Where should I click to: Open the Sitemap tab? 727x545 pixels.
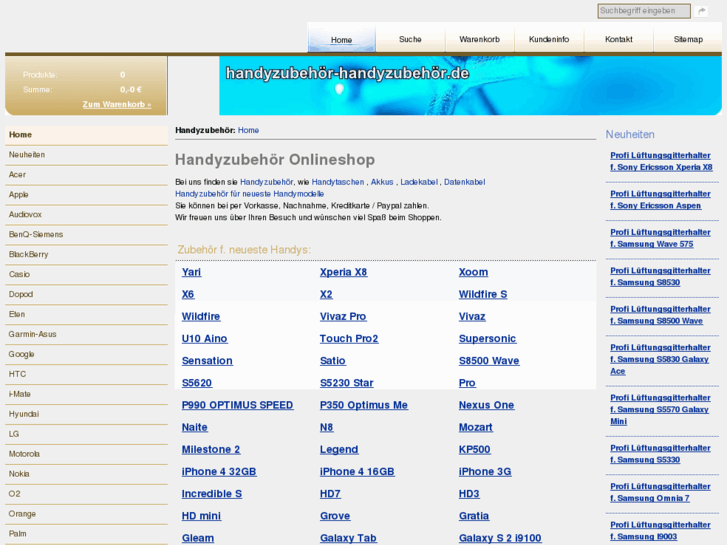pyautogui.click(x=688, y=39)
